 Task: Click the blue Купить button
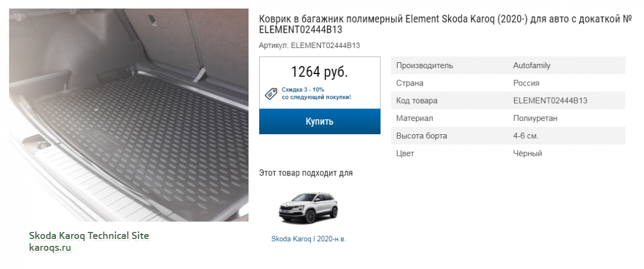pos(320,121)
